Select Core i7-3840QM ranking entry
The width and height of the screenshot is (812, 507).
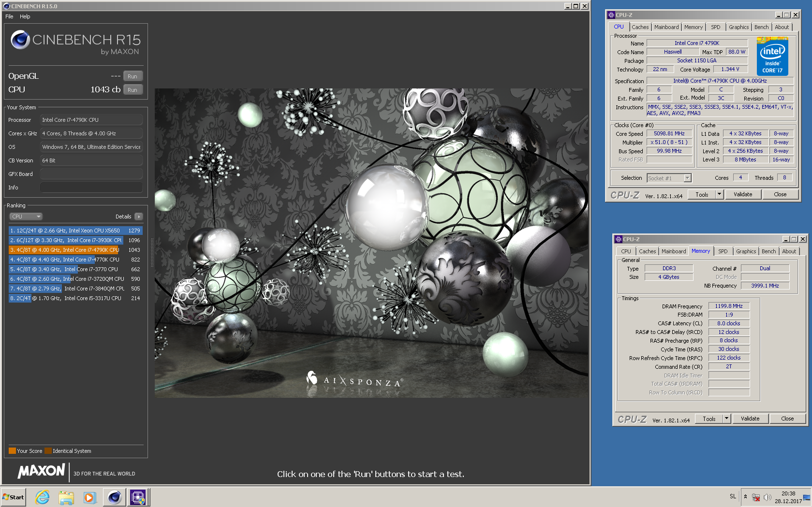[75, 289]
